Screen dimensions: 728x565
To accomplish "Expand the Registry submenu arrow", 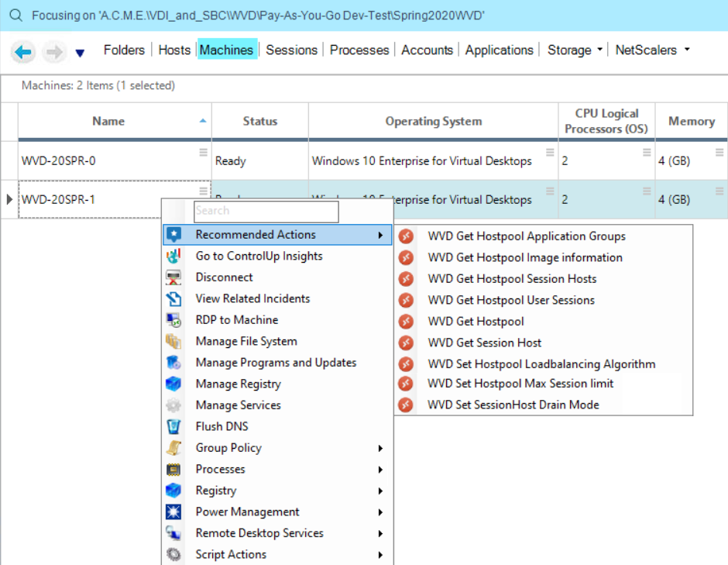I will (380, 491).
